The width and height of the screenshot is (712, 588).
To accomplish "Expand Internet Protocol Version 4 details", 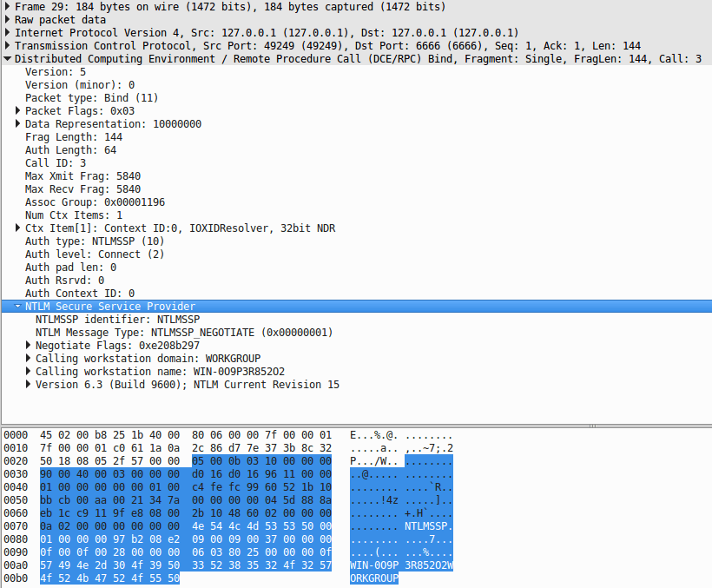I will (8, 33).
